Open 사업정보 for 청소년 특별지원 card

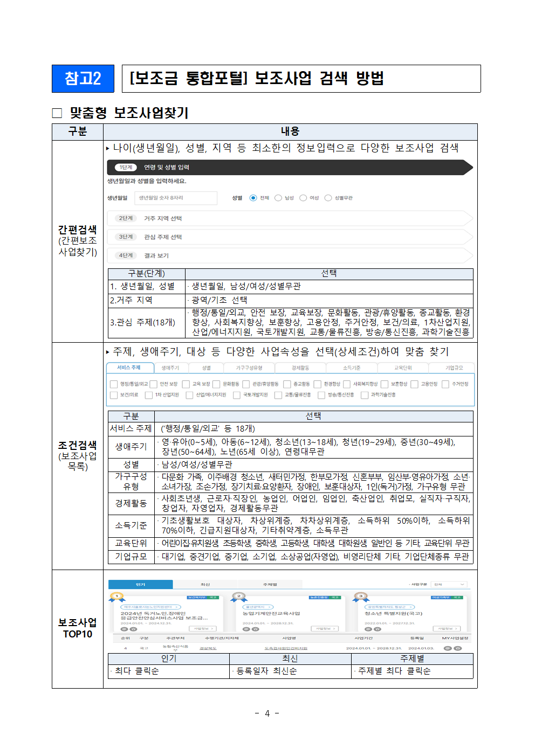447,628
